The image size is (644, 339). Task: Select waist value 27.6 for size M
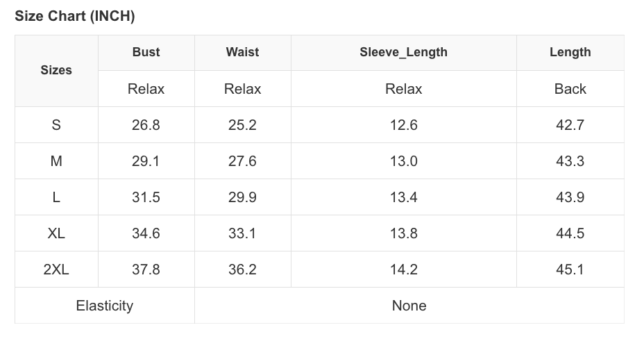pyautogui.click(x=242, y=161)
